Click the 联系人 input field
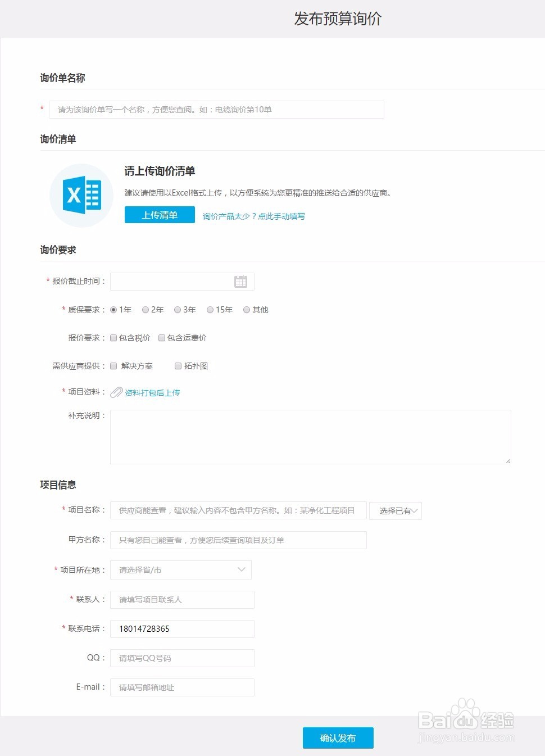The width and height of the screenshot is (545, 756). (x=182, y=600)
